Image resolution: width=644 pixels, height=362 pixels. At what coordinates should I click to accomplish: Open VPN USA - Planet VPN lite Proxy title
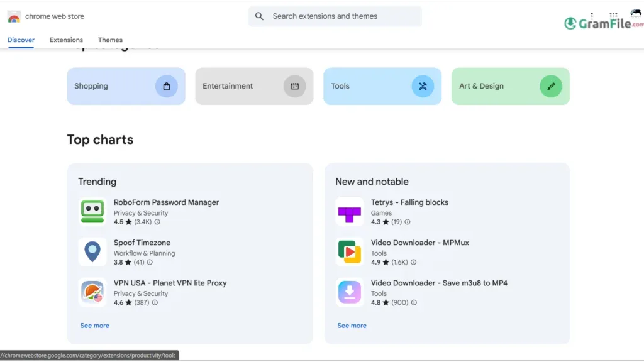(170, 283)
